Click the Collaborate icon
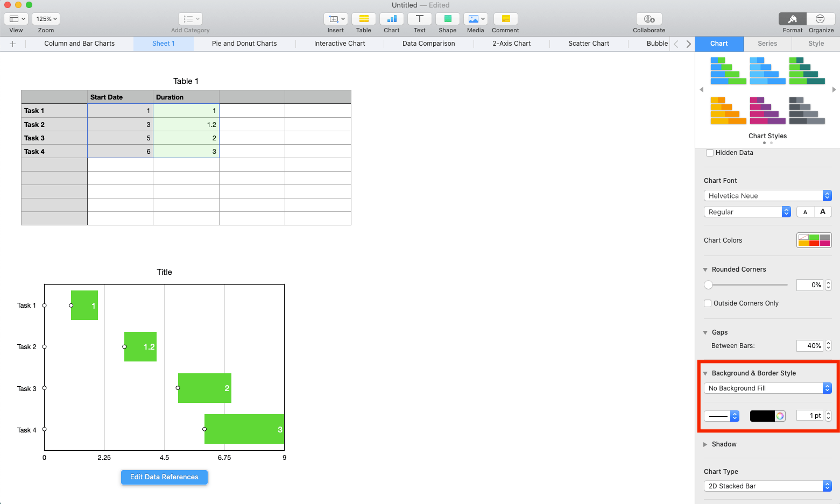The width and height of the screenshot is (840, 504). (x=649, y=19)
